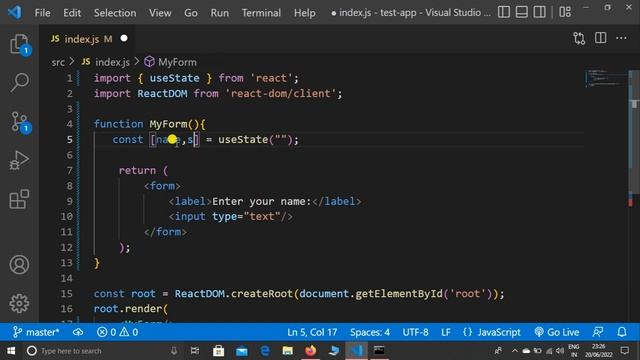Open the editor More Actions menu
Image resolution: width=640 pixels, height=360 pixels.
621,38
